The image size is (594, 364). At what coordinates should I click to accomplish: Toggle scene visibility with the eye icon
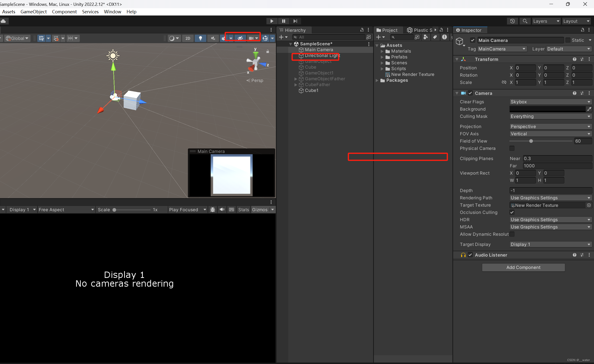(240, 38)
